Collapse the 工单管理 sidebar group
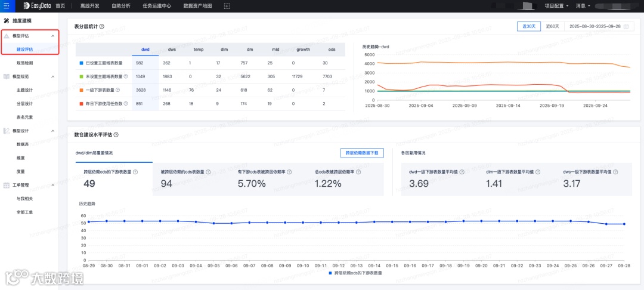Viewport: 644px width, 290px height. coord(52,185)
